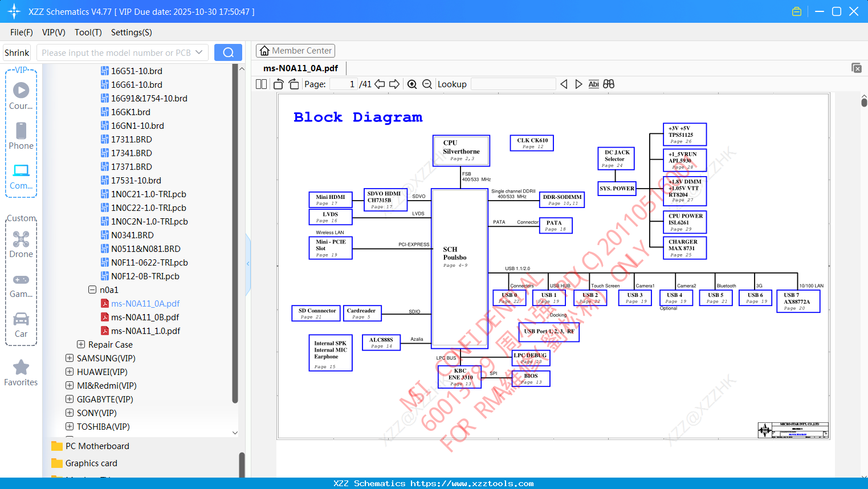
Task: Zoom in on the schematic
Action: (x=412, y=84)
